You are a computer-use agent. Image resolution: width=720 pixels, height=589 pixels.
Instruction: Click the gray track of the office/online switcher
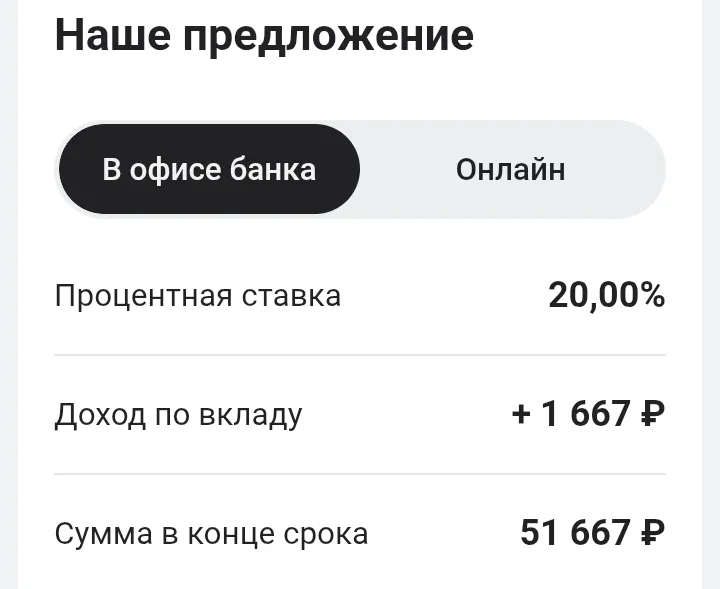(512, 169)
